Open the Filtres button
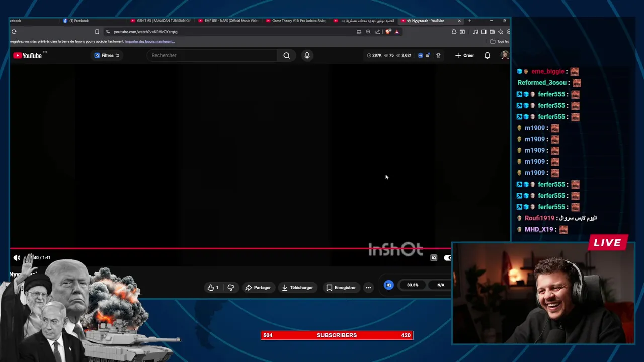This screenshot has height=362, width=644. [107, 55]
